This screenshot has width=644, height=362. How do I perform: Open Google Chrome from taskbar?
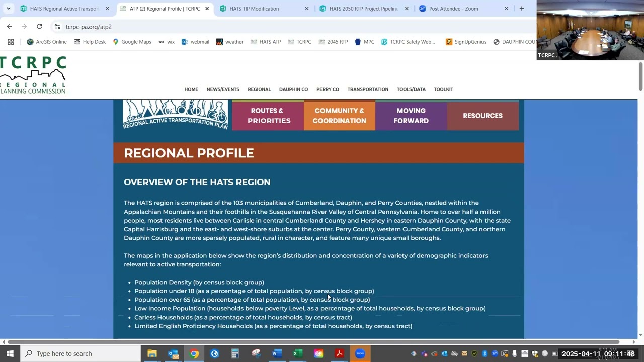tap(194, 353)
